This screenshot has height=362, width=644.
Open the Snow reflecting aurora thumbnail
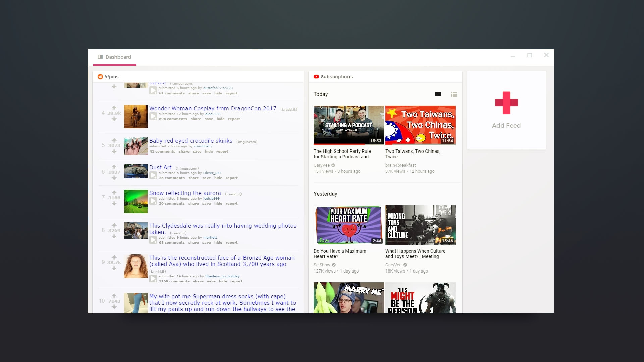click(x=136, y=201)
